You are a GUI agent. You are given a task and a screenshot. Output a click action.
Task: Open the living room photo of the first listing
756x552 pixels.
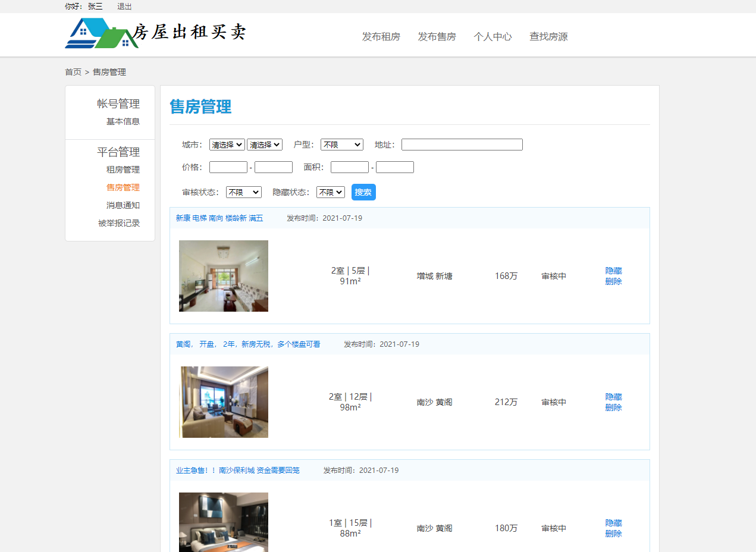[x=223, y=275]
